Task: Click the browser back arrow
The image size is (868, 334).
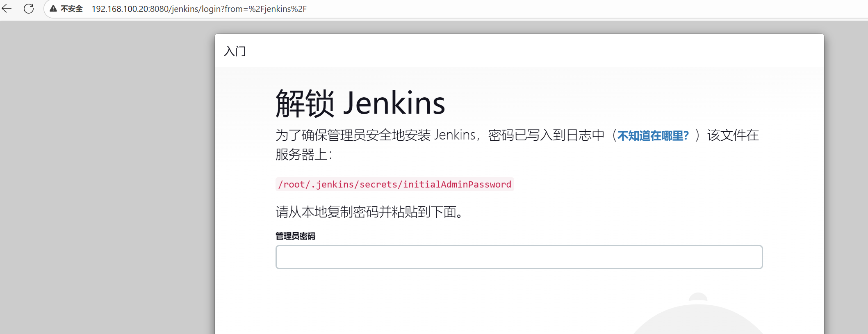Action: point(7,9)
